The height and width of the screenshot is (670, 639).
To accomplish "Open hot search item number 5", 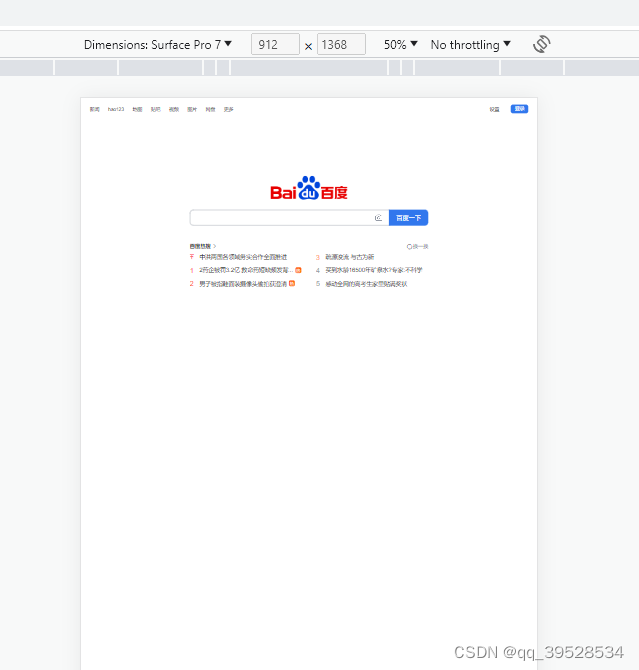I will (x=366, y=284).
